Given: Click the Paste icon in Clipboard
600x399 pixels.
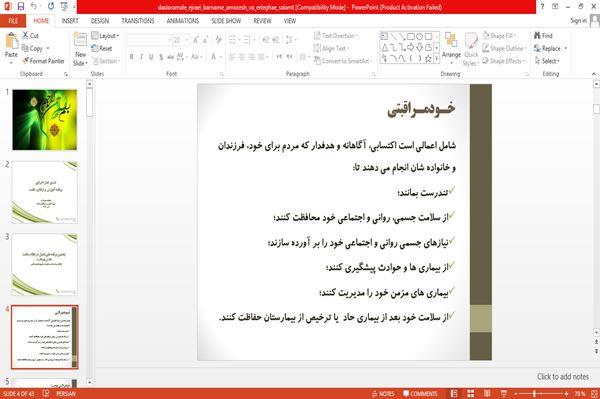Looking at the screenshot, I should click(11, 41).
